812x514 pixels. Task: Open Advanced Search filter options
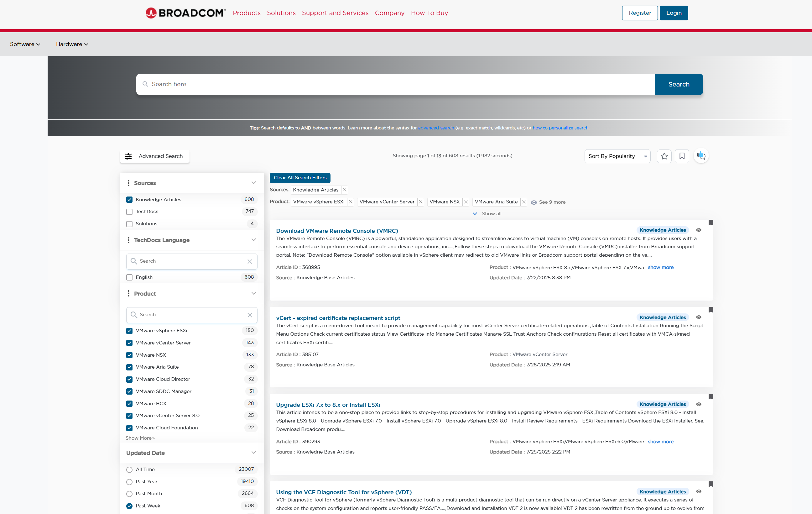click(x=154, y=156)
